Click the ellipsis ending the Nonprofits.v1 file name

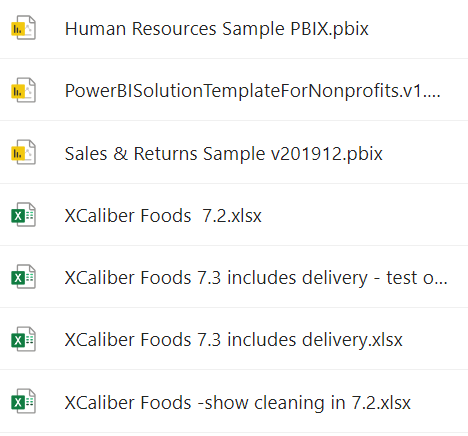coord(432,97)
